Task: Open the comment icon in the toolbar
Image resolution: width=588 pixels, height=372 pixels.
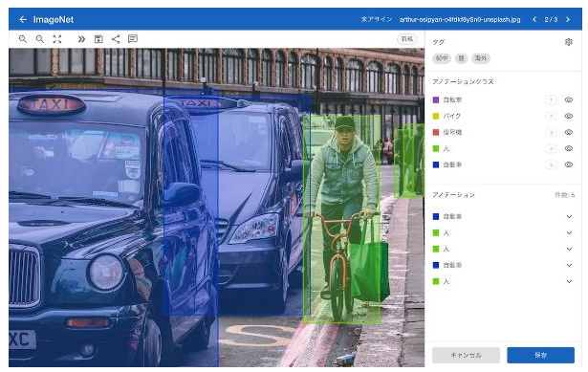Action: click(x=133, y=38)
